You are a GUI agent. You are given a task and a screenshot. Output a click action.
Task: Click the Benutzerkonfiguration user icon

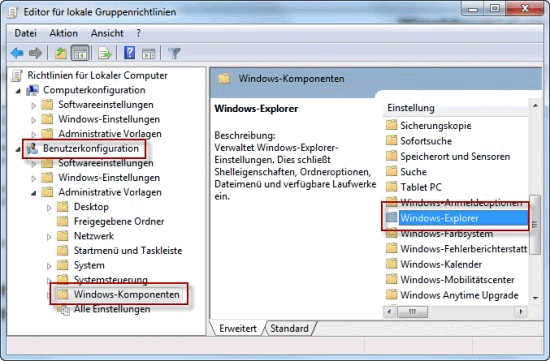[x=32, y=149]
